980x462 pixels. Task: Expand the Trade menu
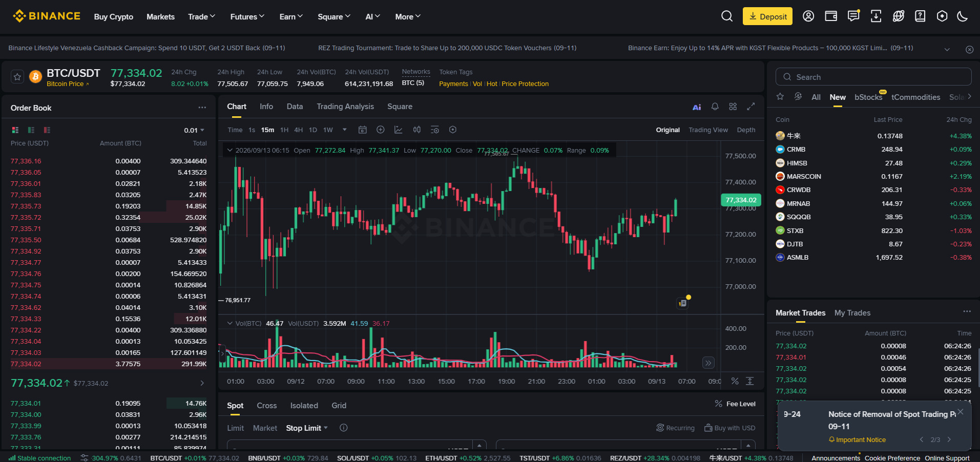coord(201,16)
